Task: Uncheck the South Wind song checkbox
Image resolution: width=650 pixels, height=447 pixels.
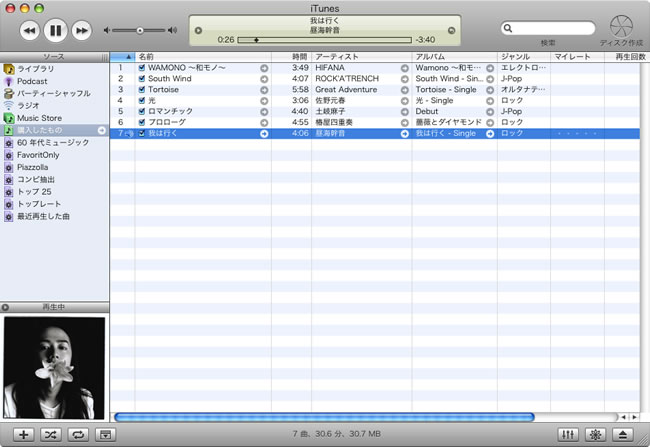Action: tap(142, 78)
